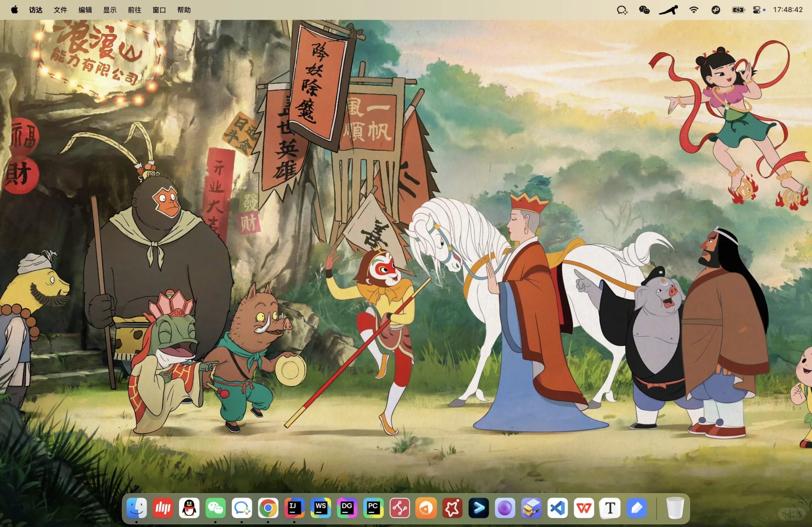Image resolution: width=812 pixels, height=527 pixels.
Task: Click the round P-shaped menu bar icon
Action: click(716, 10)
